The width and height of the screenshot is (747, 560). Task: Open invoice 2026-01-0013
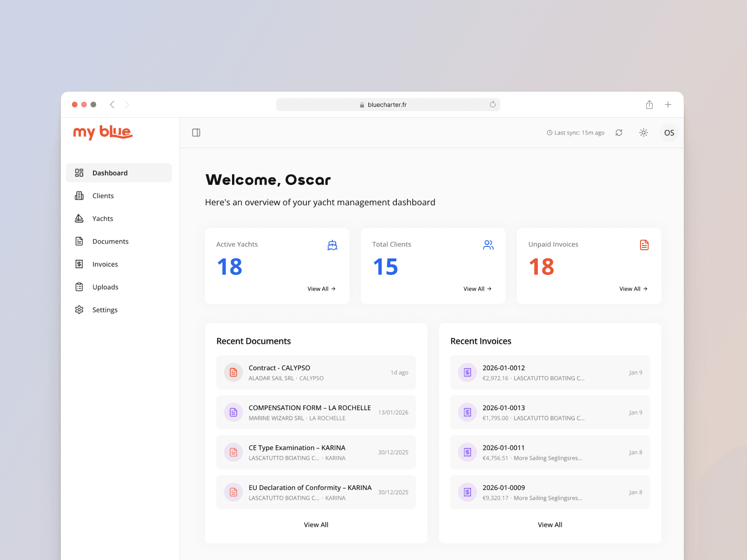tap(550, 413)
